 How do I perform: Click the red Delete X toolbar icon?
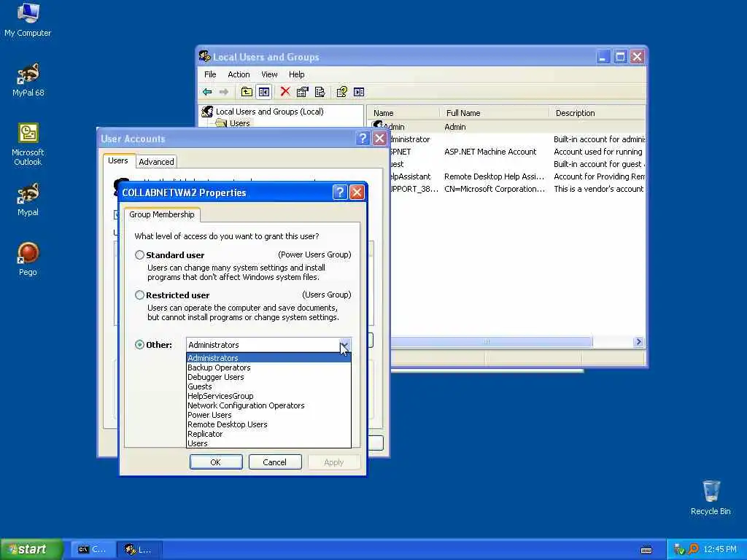click(285, 91)
